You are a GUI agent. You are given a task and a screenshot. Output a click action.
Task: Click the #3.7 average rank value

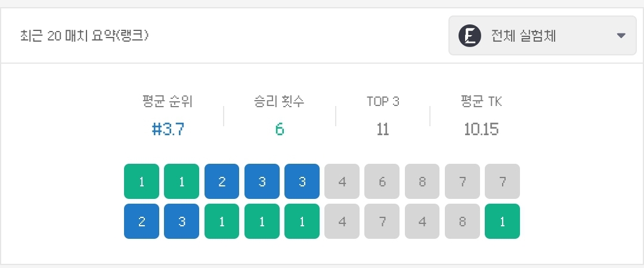click(x=168, y=129)
